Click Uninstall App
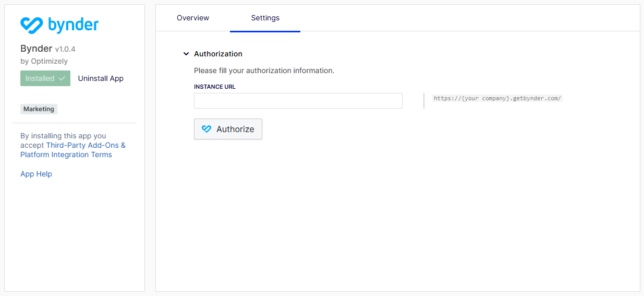Viewport: 644px width, 296px height. coord(101,78)
